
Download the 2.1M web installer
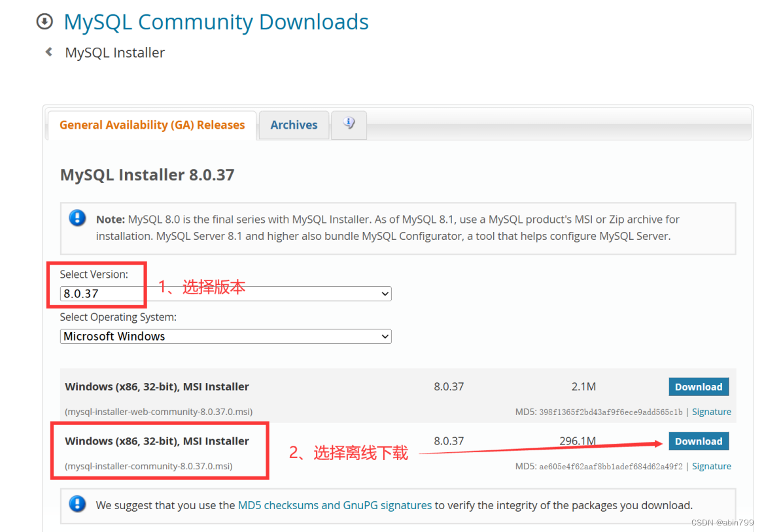[x=699, y=387]
